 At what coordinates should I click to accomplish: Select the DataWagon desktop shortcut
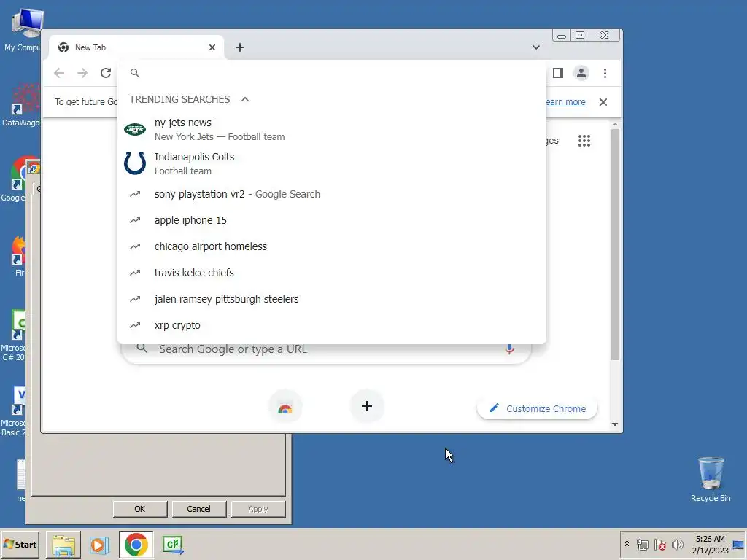point(21,106)
